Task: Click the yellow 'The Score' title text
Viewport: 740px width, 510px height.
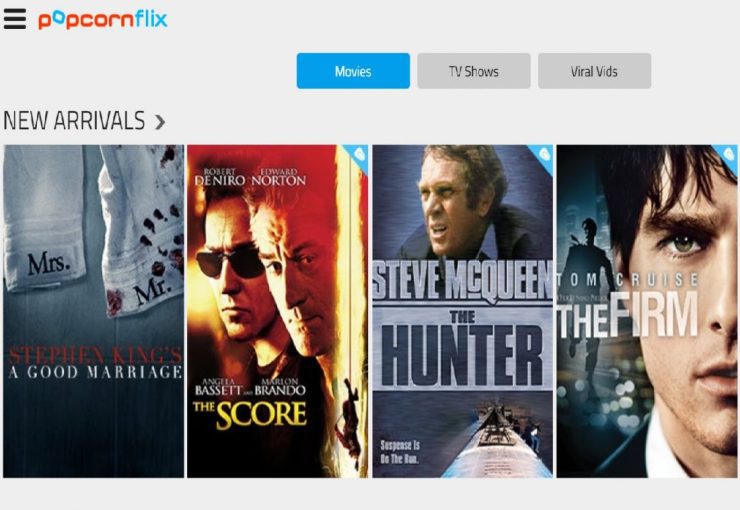Action: tap(250, 414)
